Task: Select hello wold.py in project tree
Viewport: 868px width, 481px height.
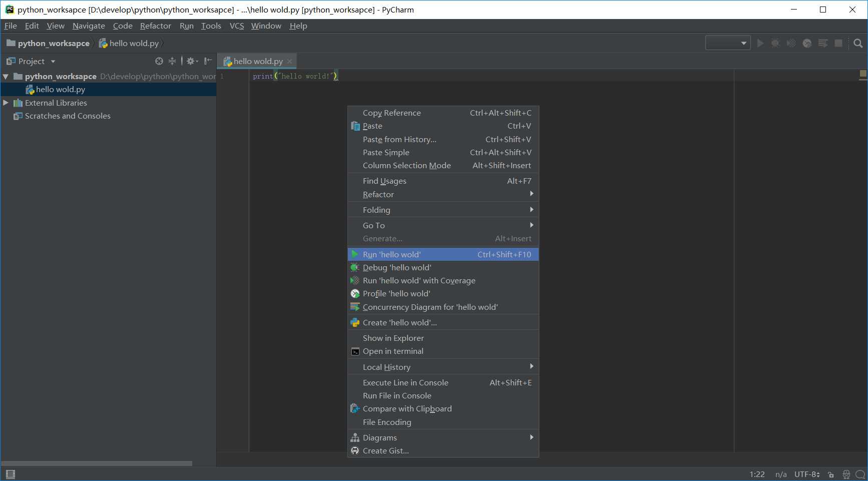Action: (109, 89)
